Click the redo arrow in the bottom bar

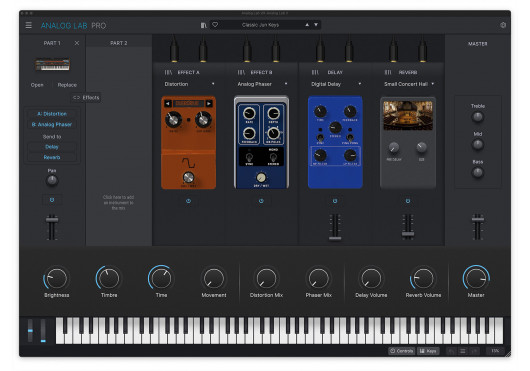click(474, 351)
